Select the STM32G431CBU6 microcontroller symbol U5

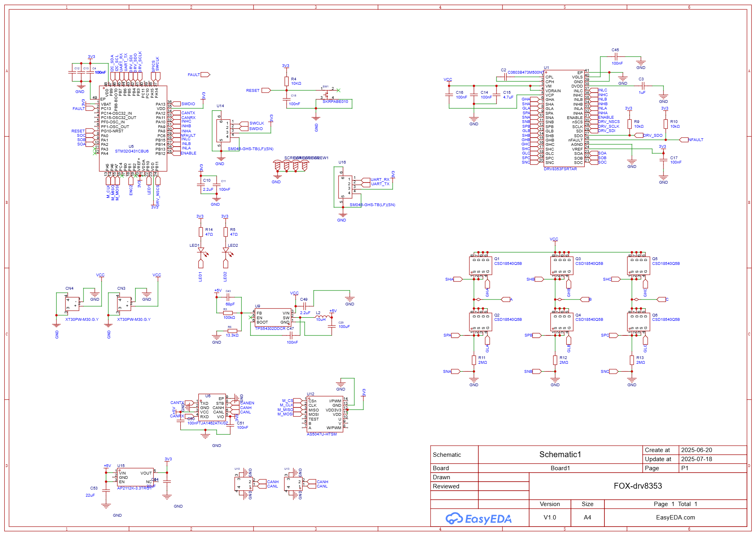click(133, 128)
